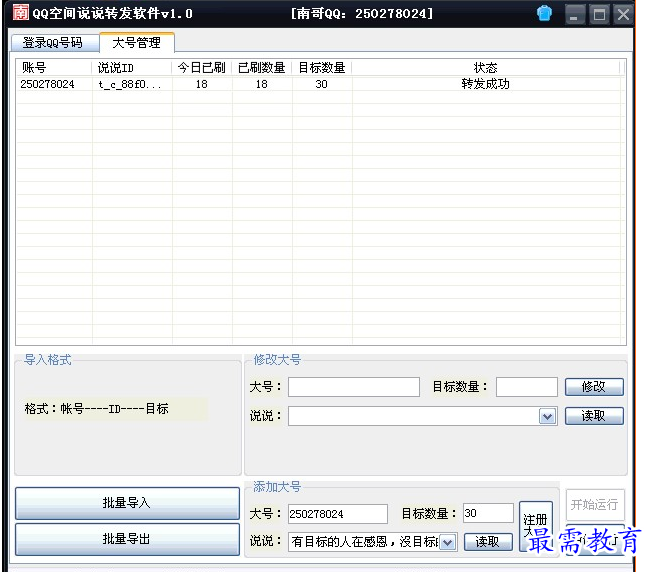The width and height of the screenshot is (650, 572).
Task: Click the 读取 button in 添加大号
Action: 488,542
